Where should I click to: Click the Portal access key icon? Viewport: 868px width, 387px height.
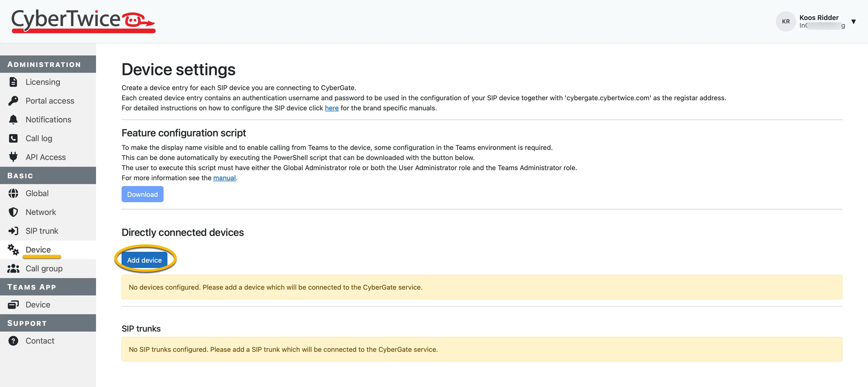click(13, 101)
